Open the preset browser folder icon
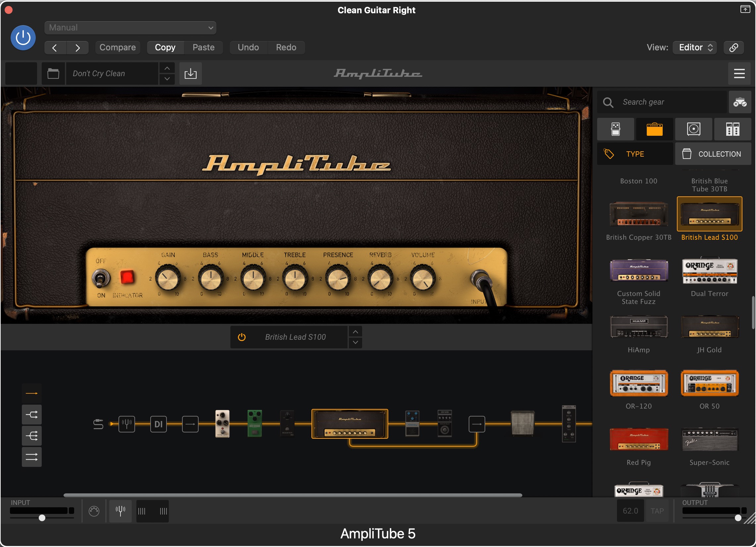Image resolution: width=756 pixels, height=547 pixels. coord(53,74)
